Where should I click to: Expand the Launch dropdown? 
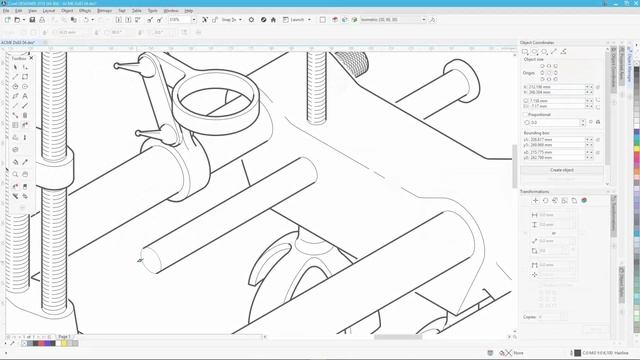(309, 20)
